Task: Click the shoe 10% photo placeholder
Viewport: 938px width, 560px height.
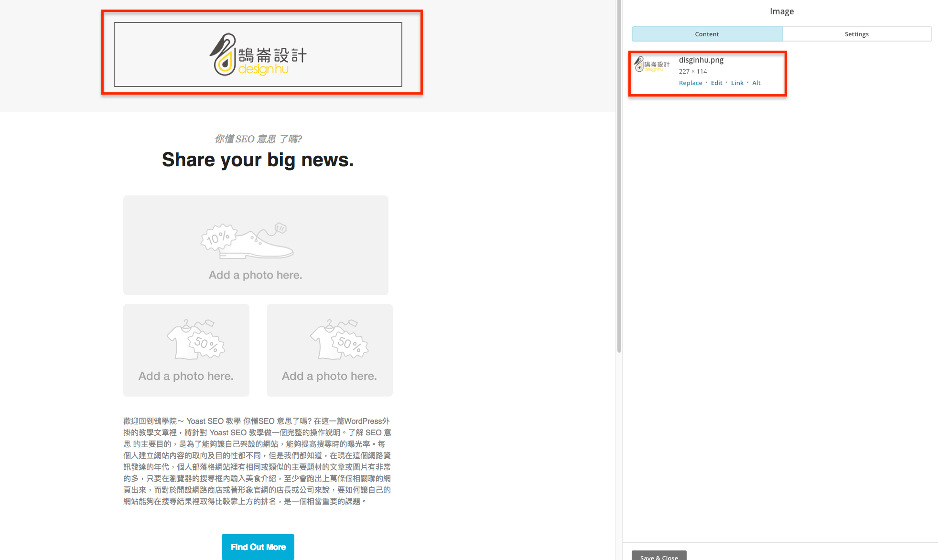Action: click(x=256, y=245)
